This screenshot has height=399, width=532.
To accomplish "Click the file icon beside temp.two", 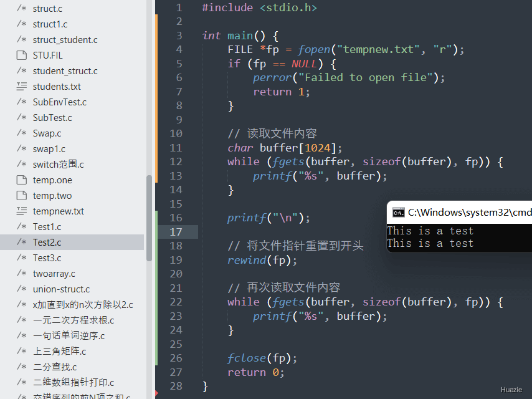I will coord(22,196).
